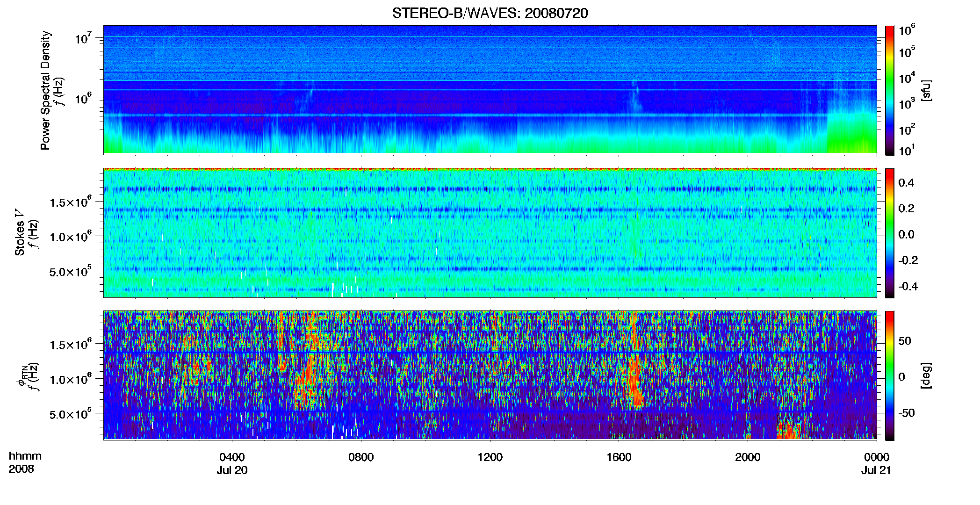
Task: Click the 1.5×10^6 tick on the φRTN panel
Action: (x=70, y=345)
